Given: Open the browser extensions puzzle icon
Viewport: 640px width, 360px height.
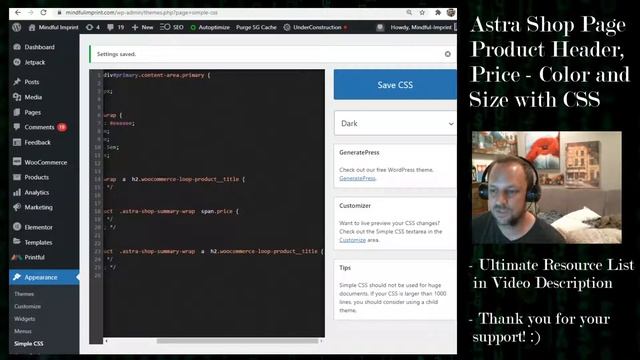Looking at the screenshot, I should pyautogui.click(x=438, y=13).
